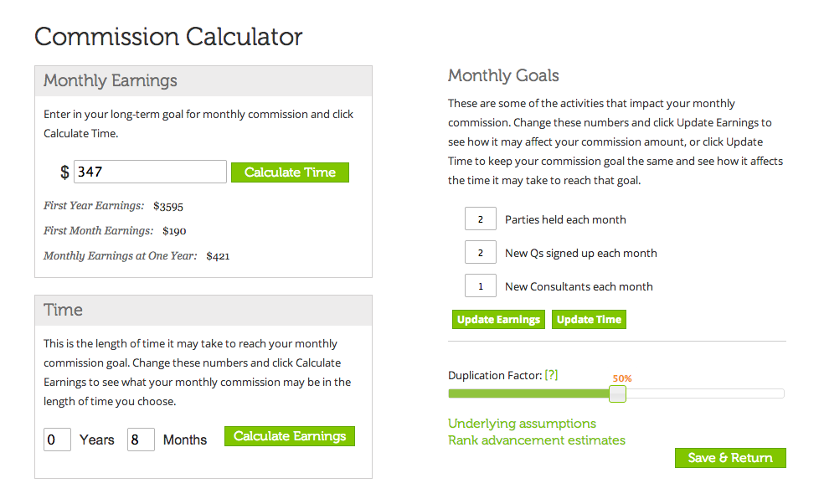Click the Duplication Factor slider handle
824x504 pixels.
point(617,393)
